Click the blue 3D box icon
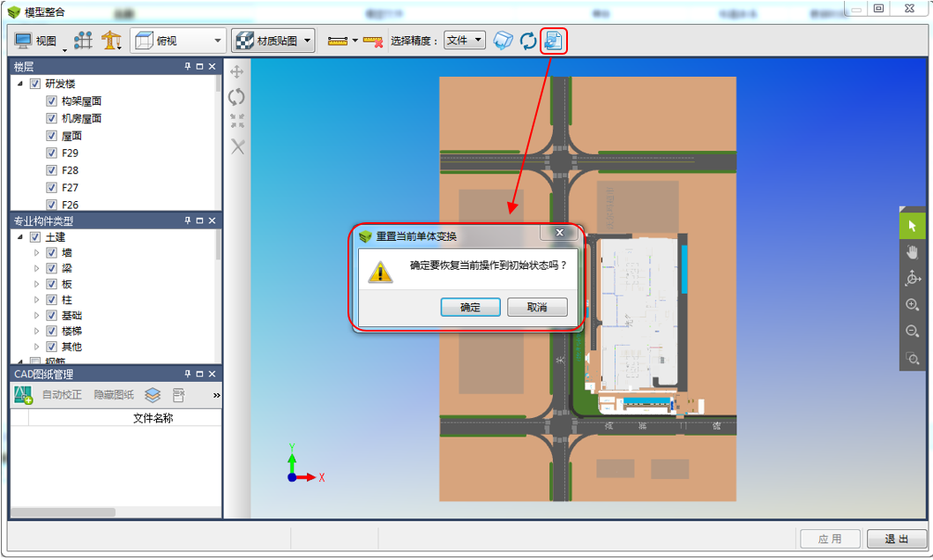This screenshot has width=933, height=560. click(503, 41)
